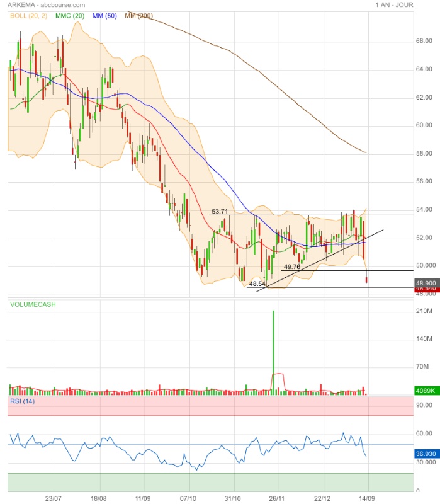This screenshot has width=440, height=504.
Task: Click the 30.000 RSI axis label
Action: click(x=426, y=462)
